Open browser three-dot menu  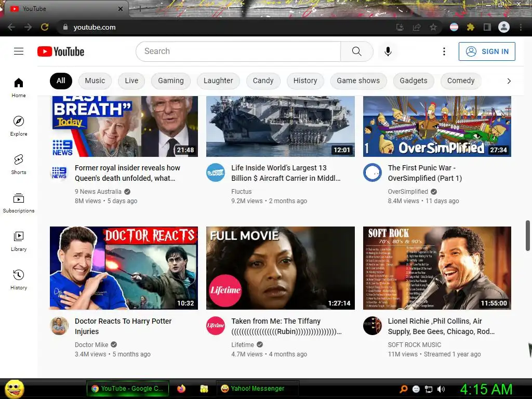[521, 27]
